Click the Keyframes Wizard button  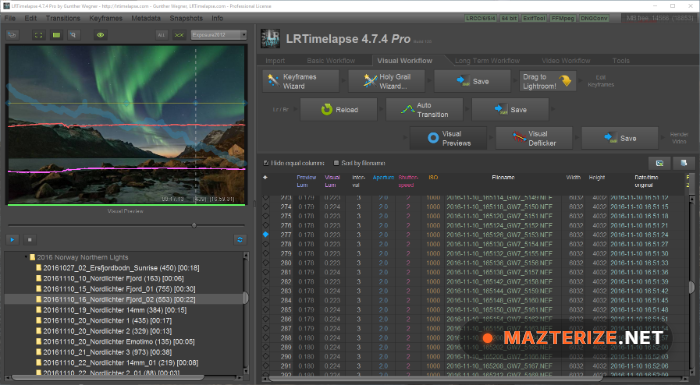pyautogui.click(x=300, y=81)
